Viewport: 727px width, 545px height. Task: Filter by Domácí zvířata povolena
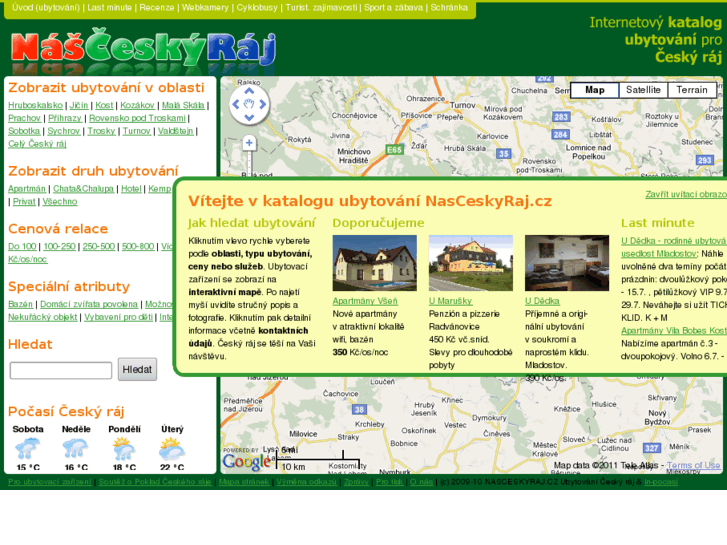point(89,304)
